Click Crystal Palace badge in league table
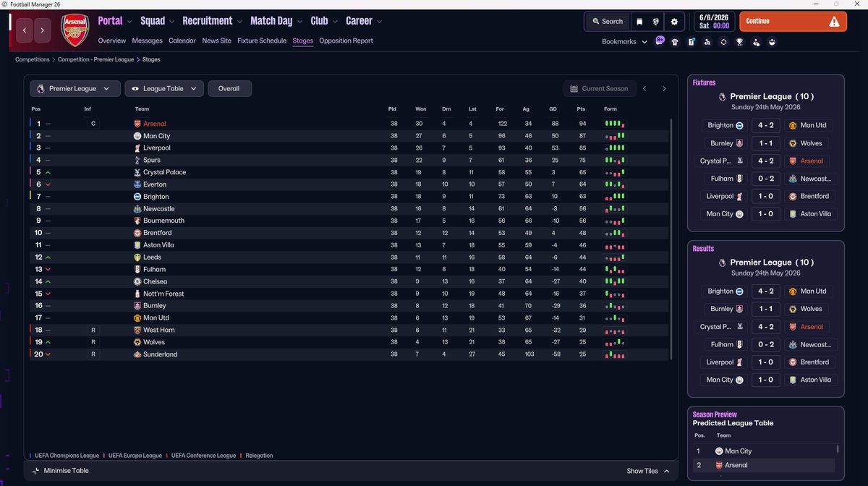 click(137, 172)
